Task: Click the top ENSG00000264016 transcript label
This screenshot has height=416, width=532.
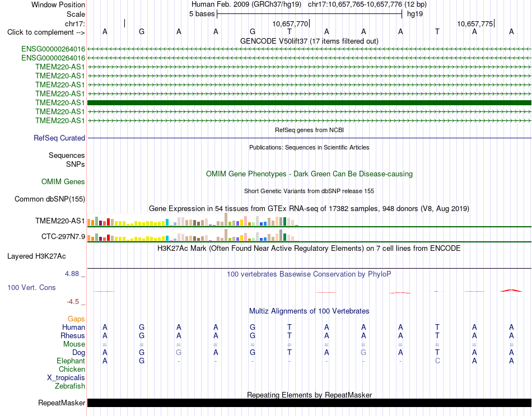Action: (53, 49)
